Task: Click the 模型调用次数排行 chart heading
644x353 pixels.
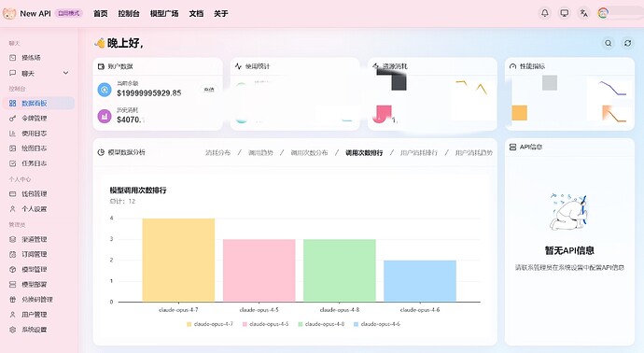Action: [x=138, y=191]
